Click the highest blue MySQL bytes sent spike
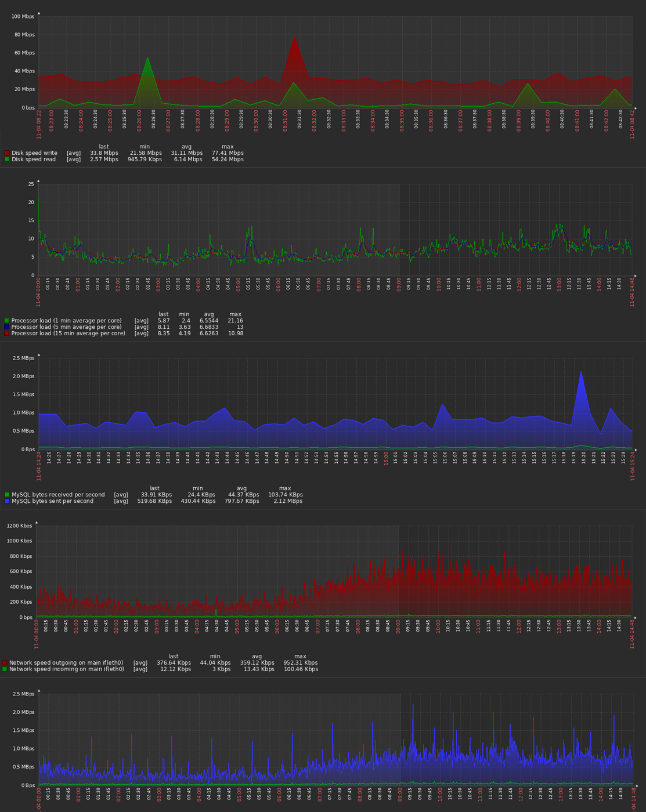 coord(581,372)
